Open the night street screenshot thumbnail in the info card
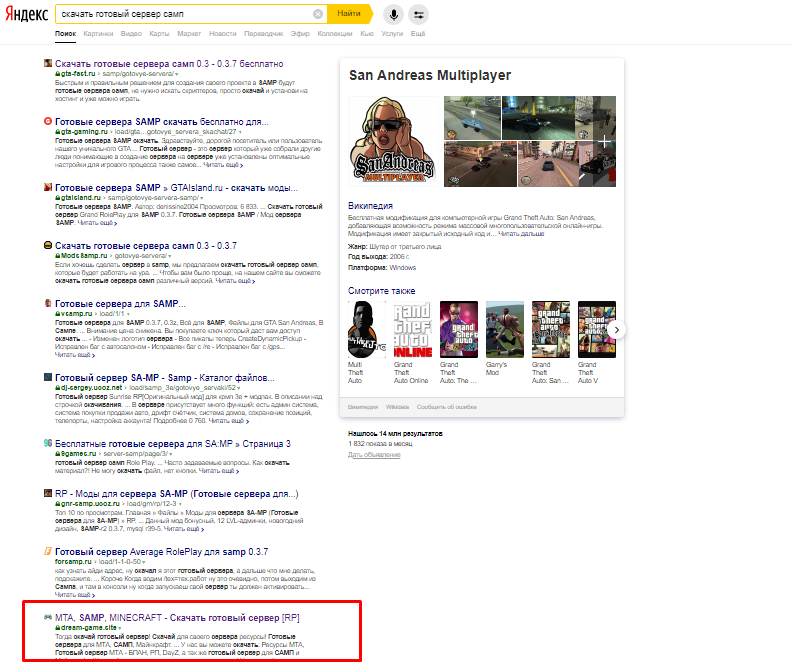Image resolution: width=792 pixels, height=662 pixels. point(538,118)
